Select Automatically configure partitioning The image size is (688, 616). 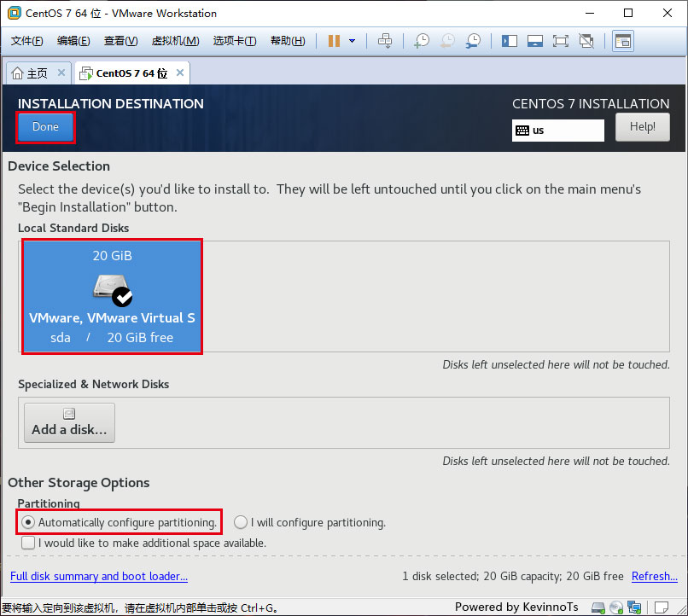[119, 522]
